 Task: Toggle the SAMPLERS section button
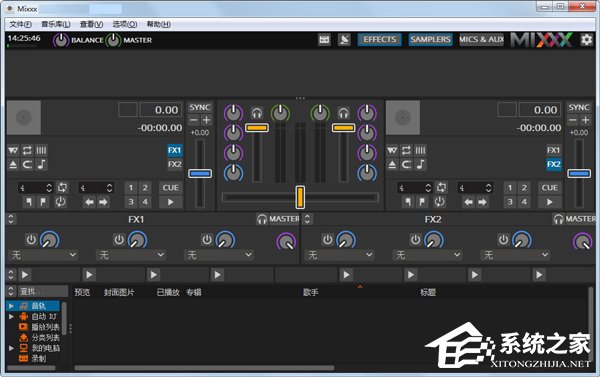click(430, 39)
